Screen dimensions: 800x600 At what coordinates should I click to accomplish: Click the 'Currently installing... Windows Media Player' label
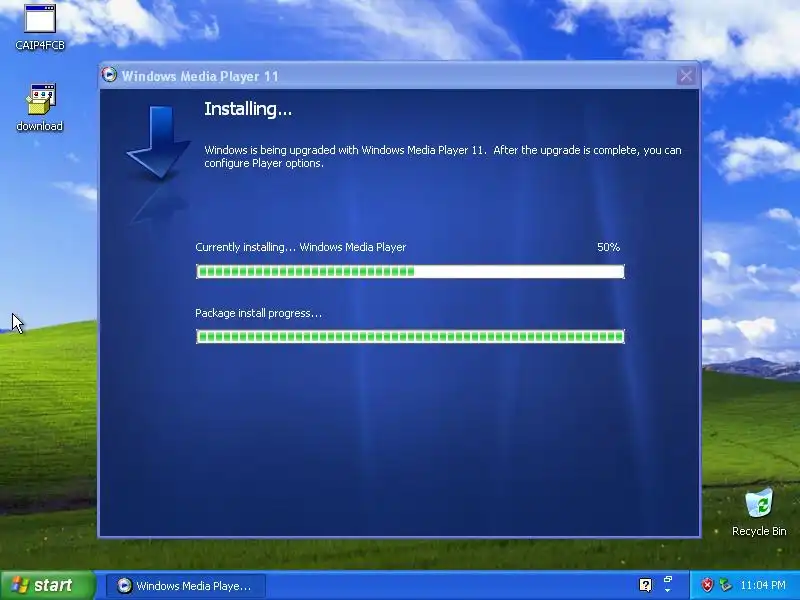301,247
